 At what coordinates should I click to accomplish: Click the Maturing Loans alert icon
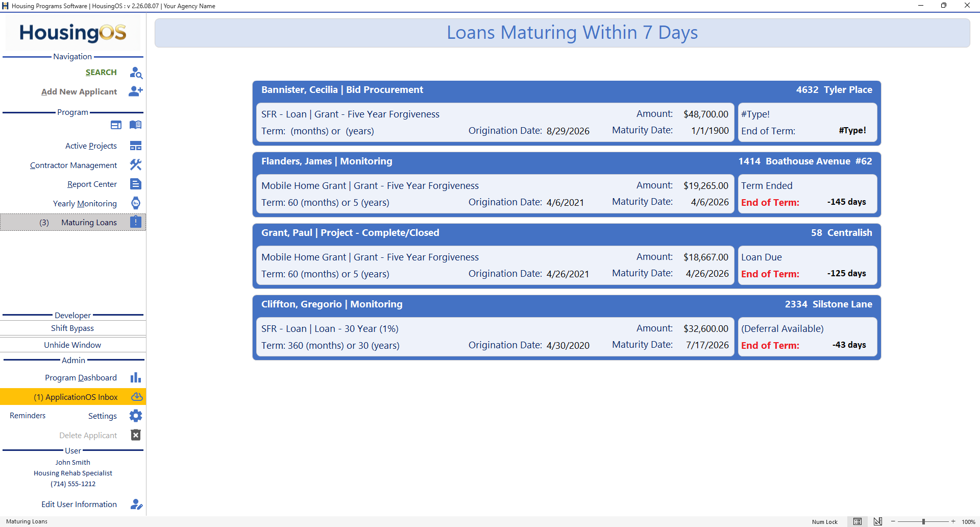[136, 222]
